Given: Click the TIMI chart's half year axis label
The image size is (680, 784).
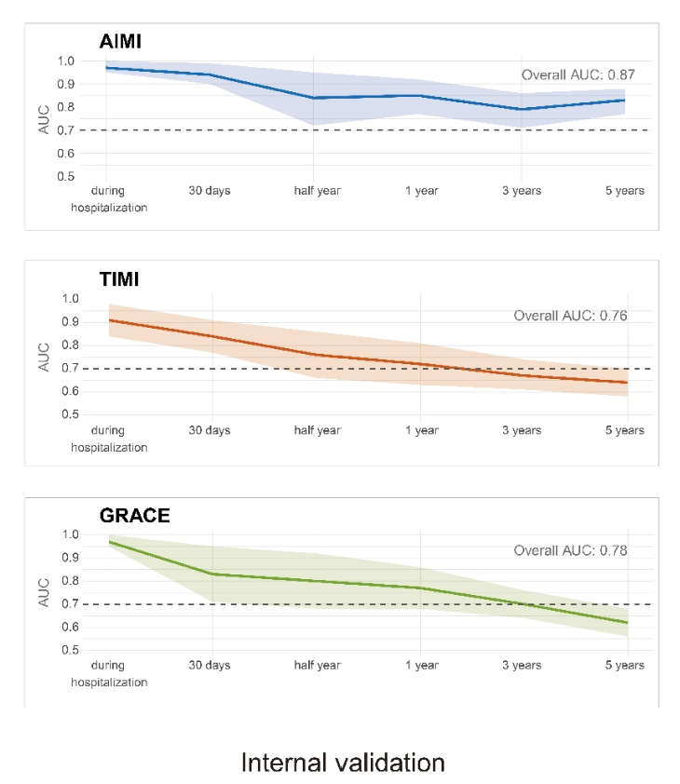Looking at the screenshot, I should click(x=318, y=430).
